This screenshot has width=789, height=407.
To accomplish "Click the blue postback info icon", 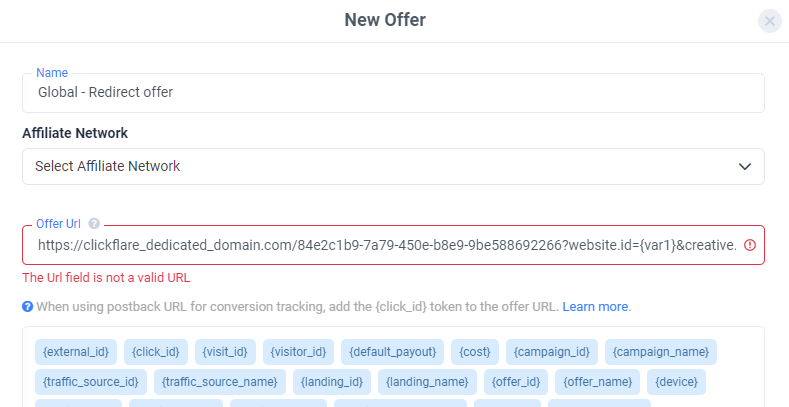I will (x=28, y=306).
